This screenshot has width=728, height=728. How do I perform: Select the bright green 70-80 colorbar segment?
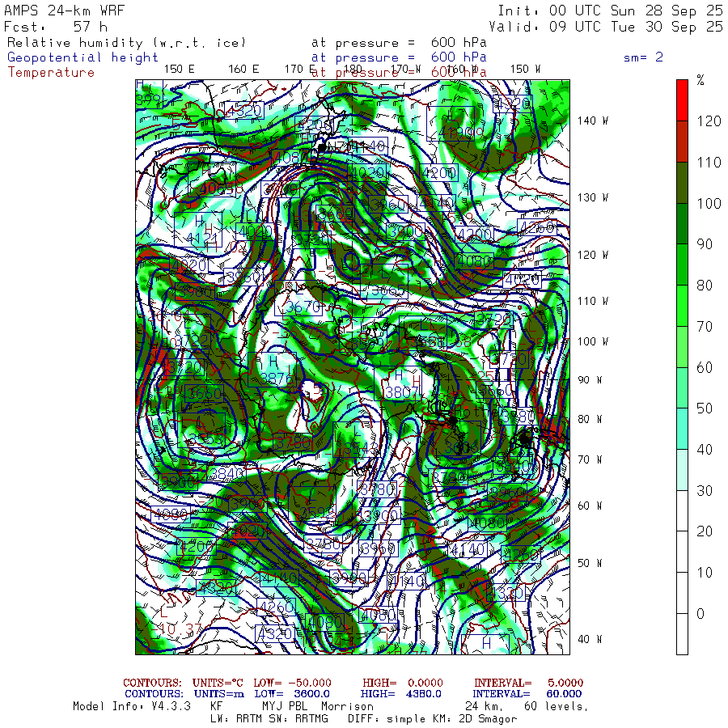tap(682, 306)
